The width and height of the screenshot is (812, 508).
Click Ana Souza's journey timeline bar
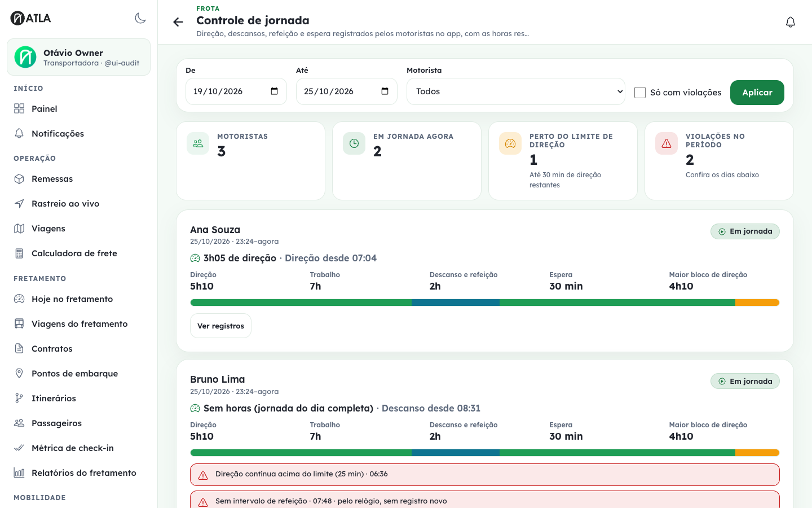(x=485, y=303)
